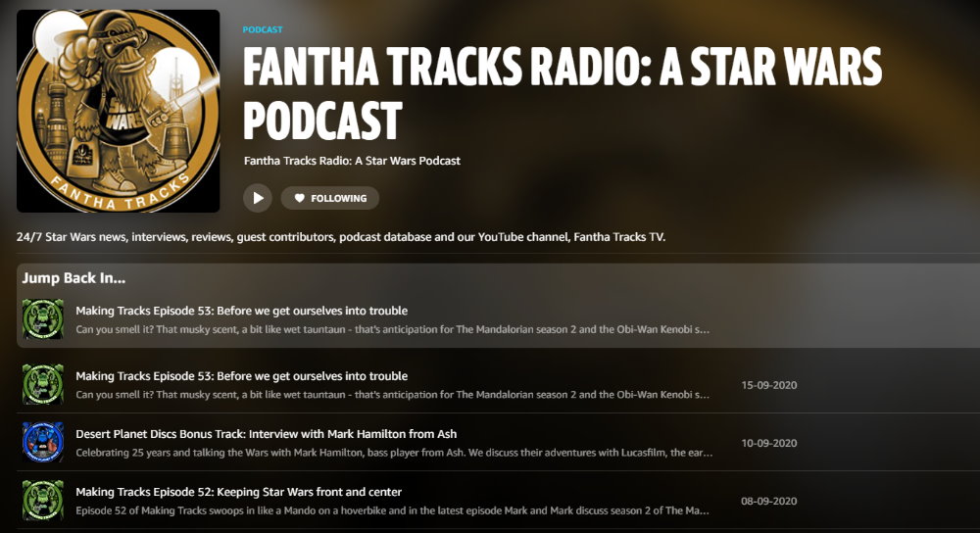Open Desert Planet Discs Bonus Track episode
The height and width of the screenshot is (533, 980).
click(x=267, y=434)
